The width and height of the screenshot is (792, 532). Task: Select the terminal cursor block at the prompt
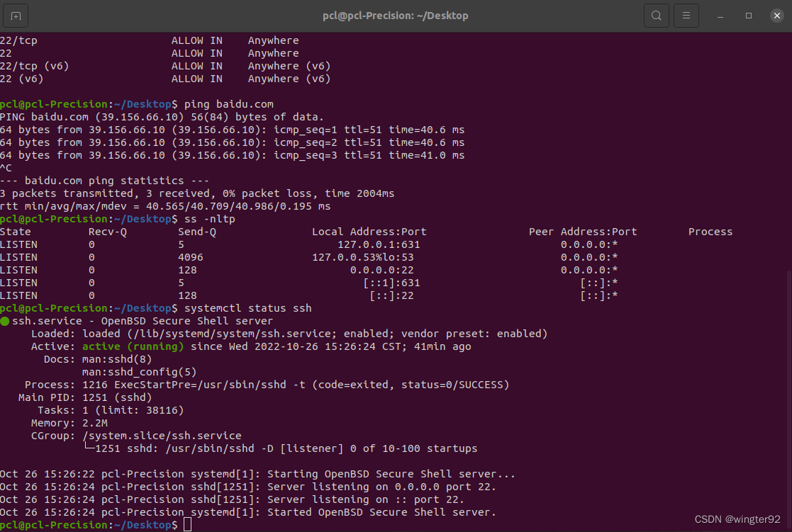tap(186, 524)
